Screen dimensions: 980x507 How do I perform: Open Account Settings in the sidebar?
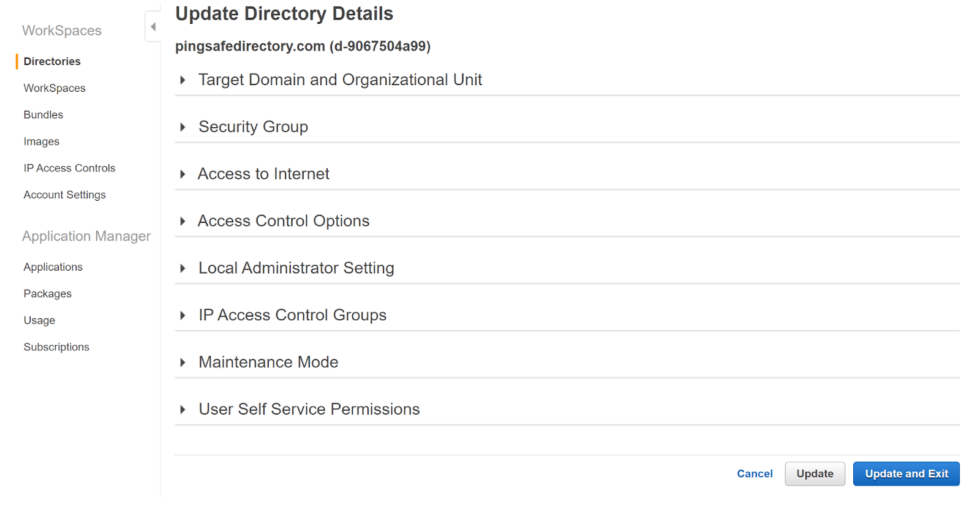64,195
